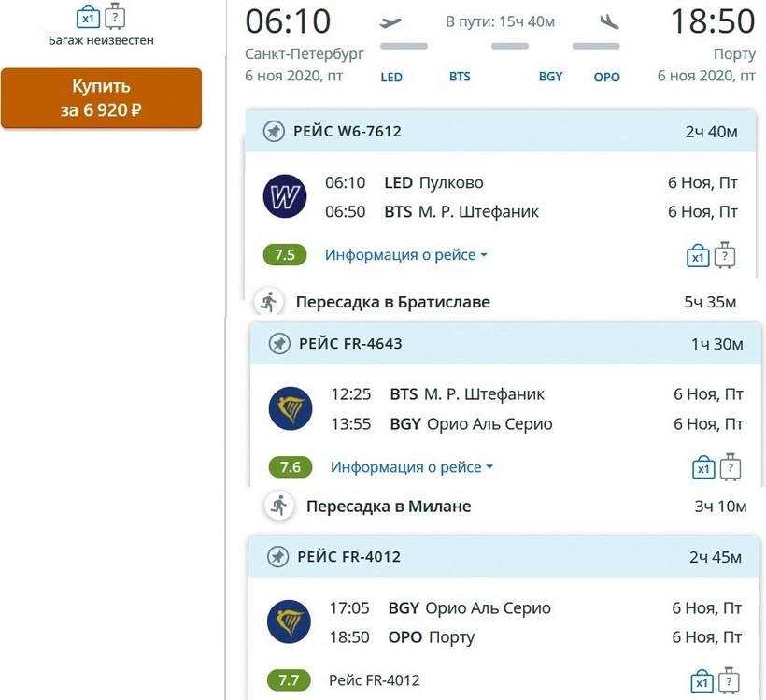The image size is (766, 700).
Task: Expand flight information for W6-7612
Action: [x=406, y=255]
